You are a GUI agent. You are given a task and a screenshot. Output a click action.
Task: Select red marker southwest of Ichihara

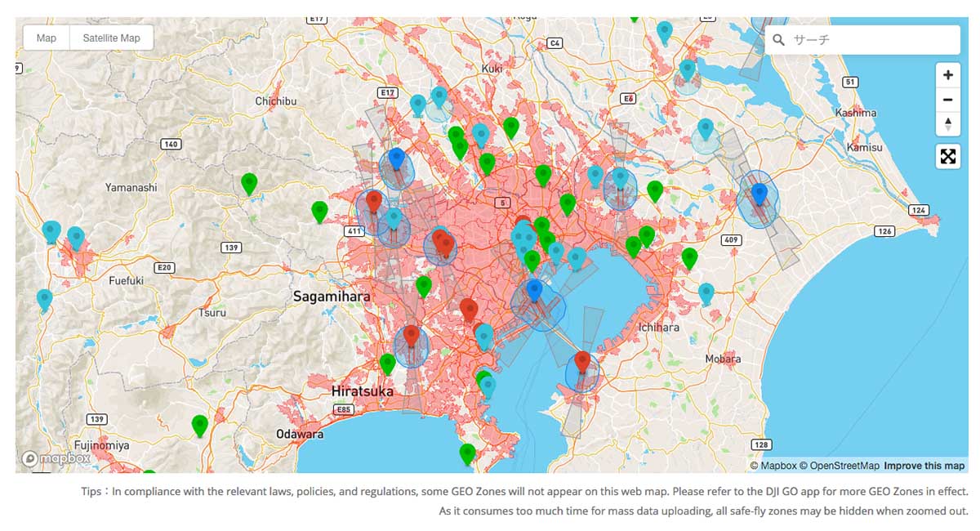click(582, 360)
